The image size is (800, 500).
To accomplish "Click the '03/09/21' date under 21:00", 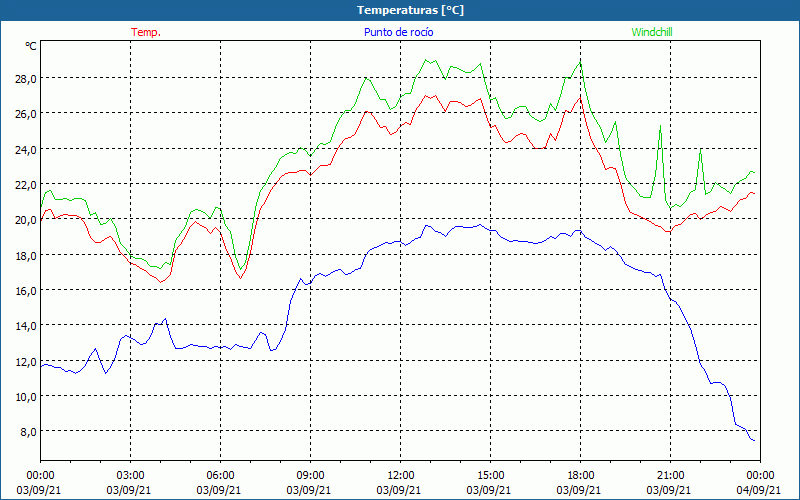I will click(669, 490).
